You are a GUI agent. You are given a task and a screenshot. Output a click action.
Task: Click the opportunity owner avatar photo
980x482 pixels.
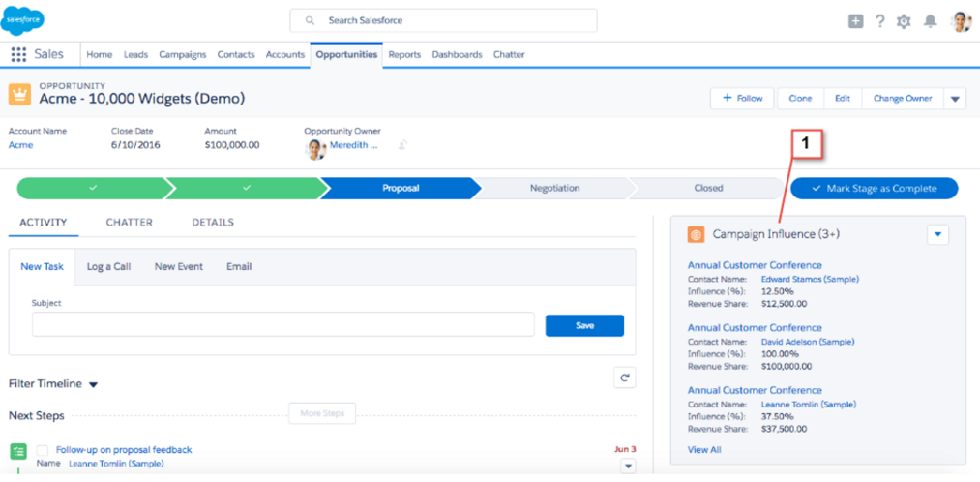(x=315, y=149)
